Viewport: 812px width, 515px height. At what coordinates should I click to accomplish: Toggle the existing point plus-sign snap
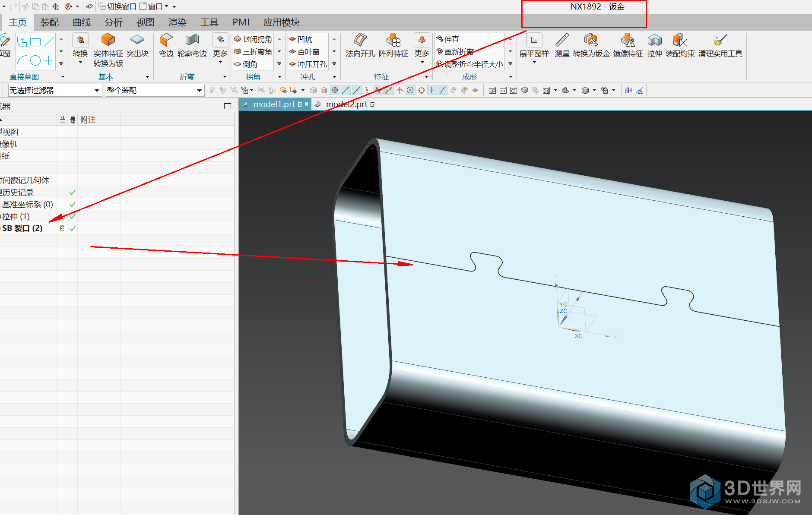click(432, 90)
